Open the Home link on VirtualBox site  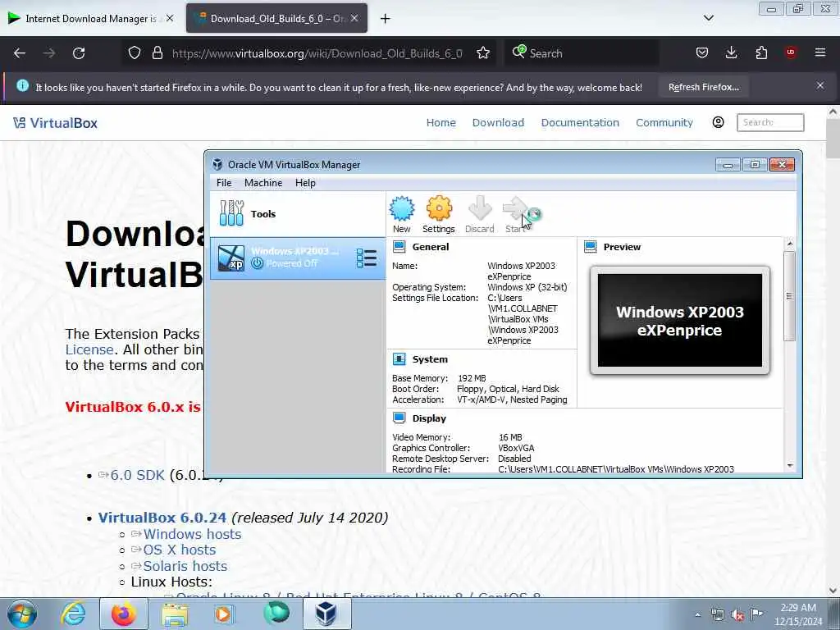tap(441, 123)
